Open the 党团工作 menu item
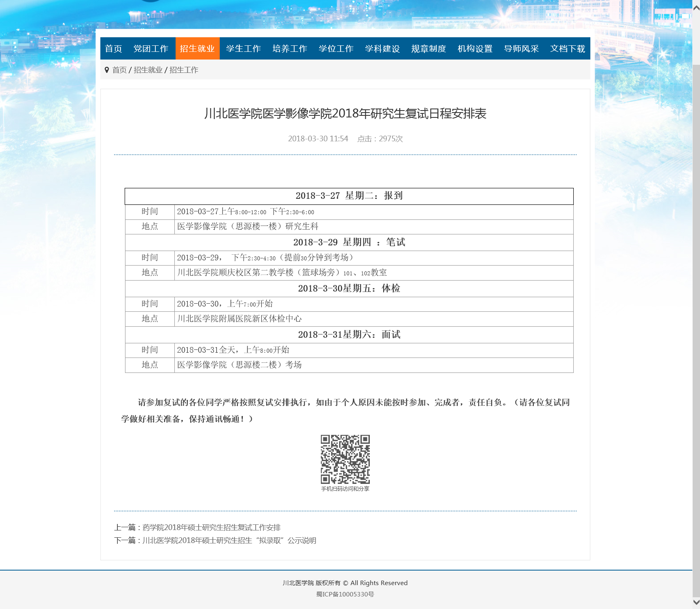Viewport: 700px width, 609px height. click(x=151, y=49)
